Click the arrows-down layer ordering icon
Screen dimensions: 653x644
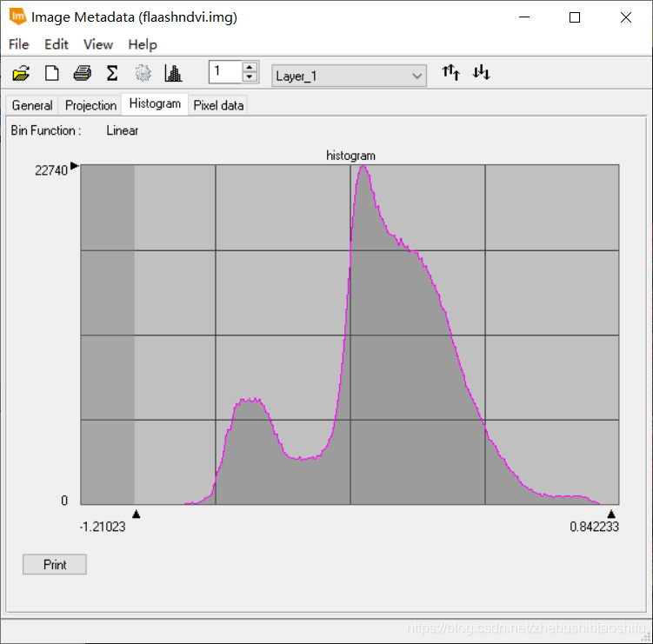(481, 73)
